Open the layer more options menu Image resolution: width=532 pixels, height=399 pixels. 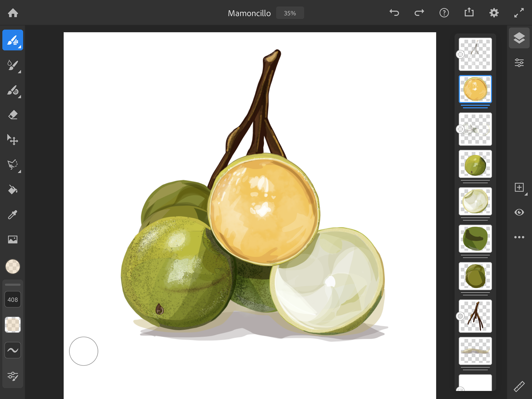pos(519,237)
